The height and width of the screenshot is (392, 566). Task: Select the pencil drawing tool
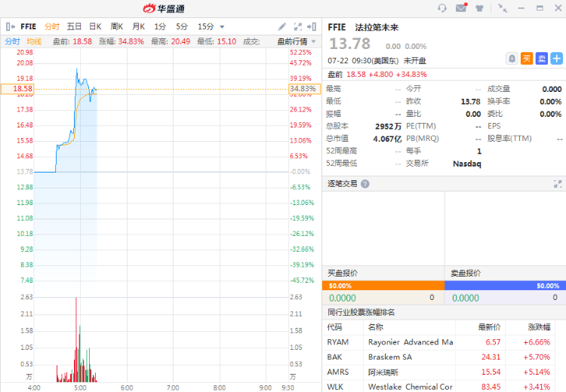(282, 27)
